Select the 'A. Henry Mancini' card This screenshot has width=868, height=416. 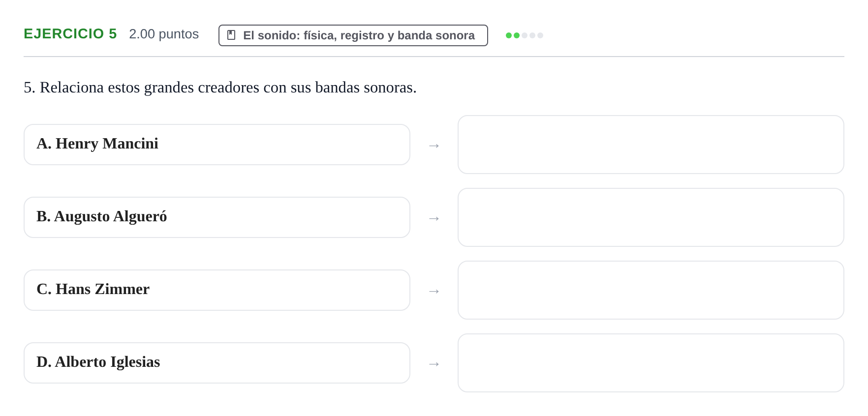[x=217, y=145]
